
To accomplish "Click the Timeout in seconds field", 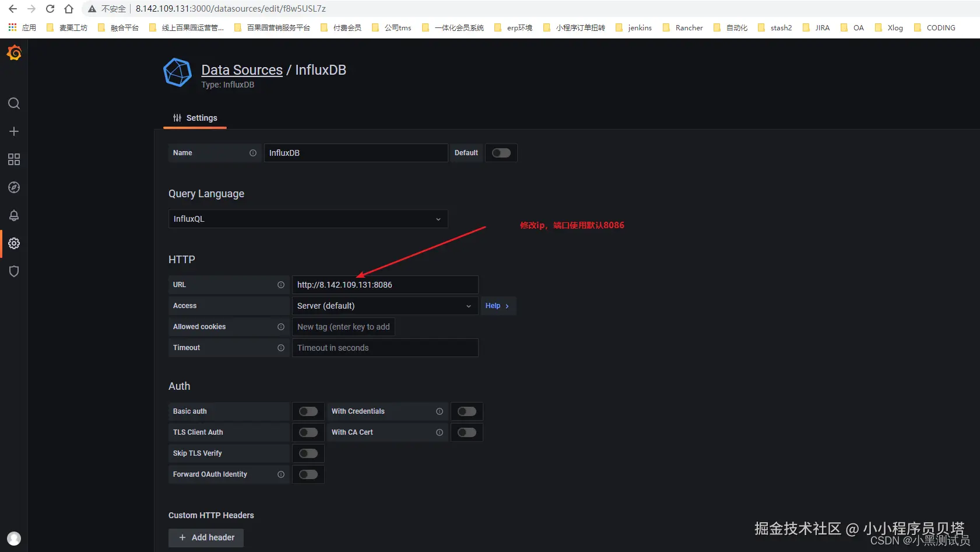I will [x=385, y=348].
